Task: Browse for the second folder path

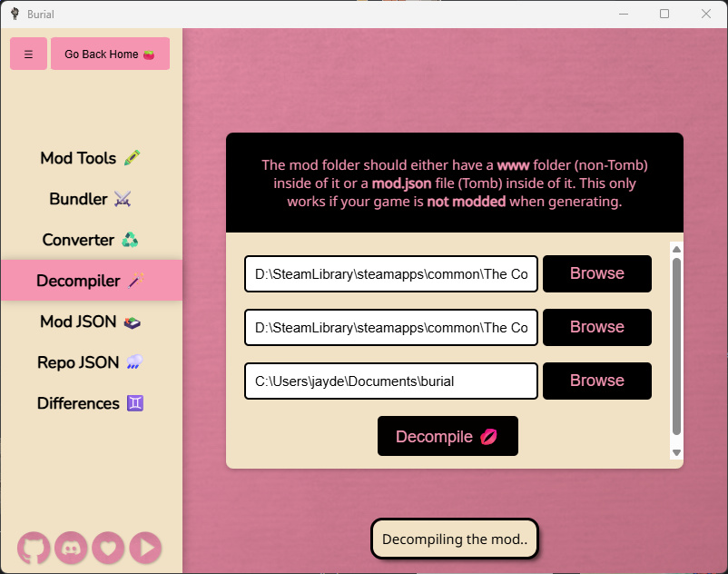Action: 597,327
